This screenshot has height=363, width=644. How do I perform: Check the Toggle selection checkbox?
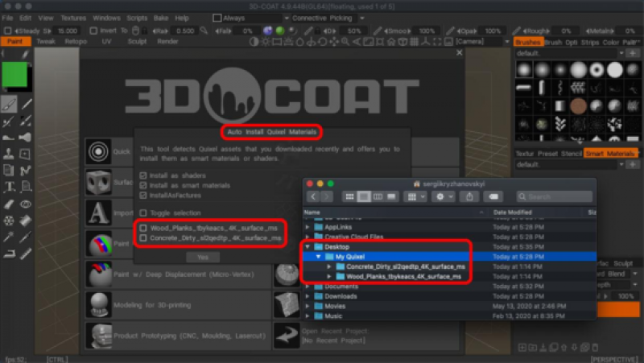point(143,212)
